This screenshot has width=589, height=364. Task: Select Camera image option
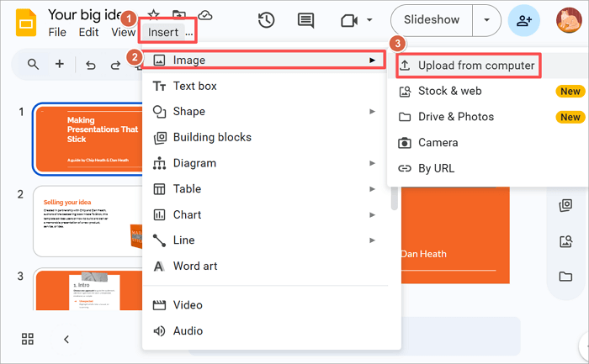488,143
